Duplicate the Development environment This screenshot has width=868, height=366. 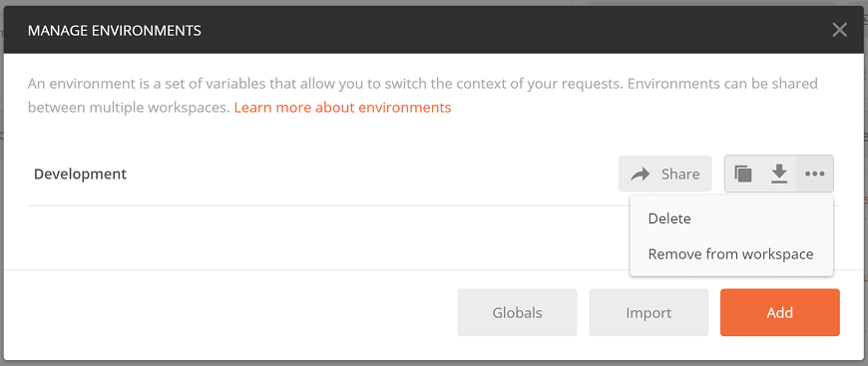pos(743,174)
